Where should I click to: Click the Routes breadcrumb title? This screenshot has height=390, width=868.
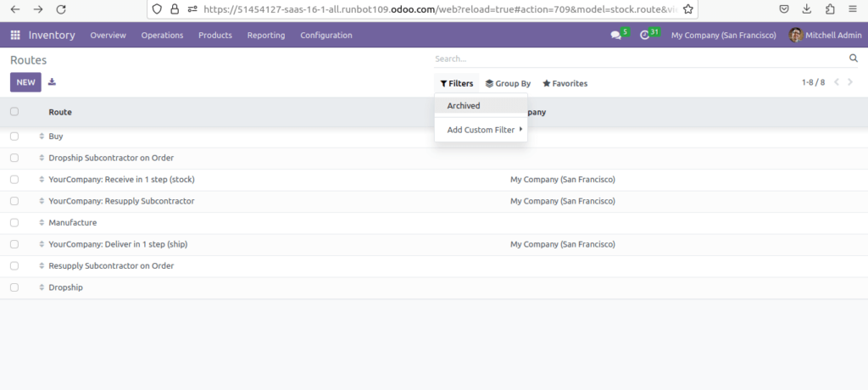[28, 60]
